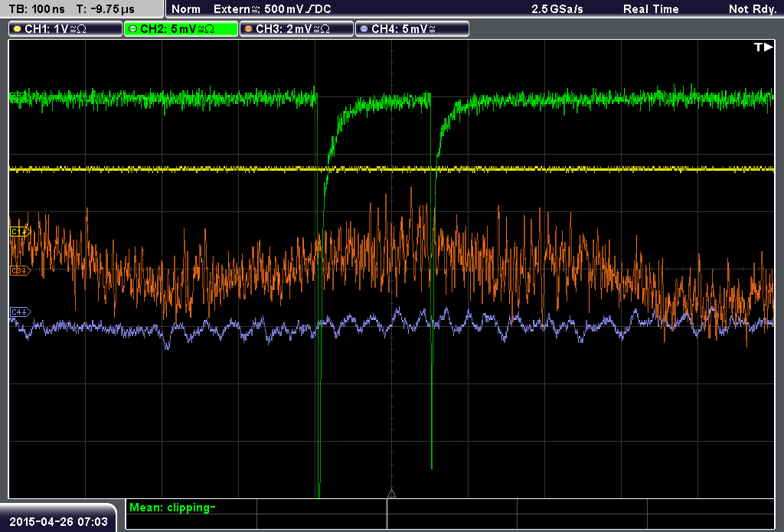Click the Real Time acquisition mode label
Screen dimensions: 784x532
point(651,9)
